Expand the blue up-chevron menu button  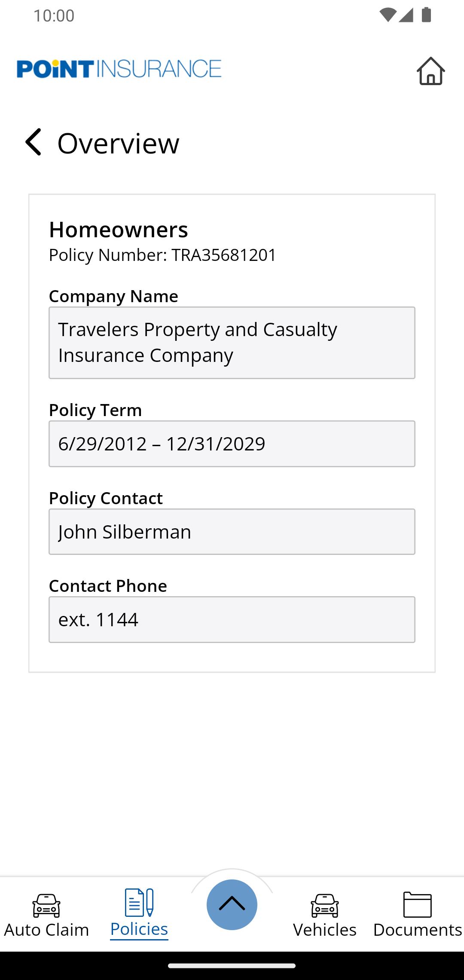click(232, 904)
